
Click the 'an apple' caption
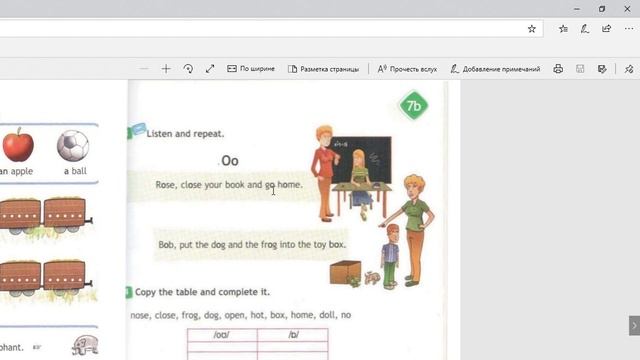(16, 171)
